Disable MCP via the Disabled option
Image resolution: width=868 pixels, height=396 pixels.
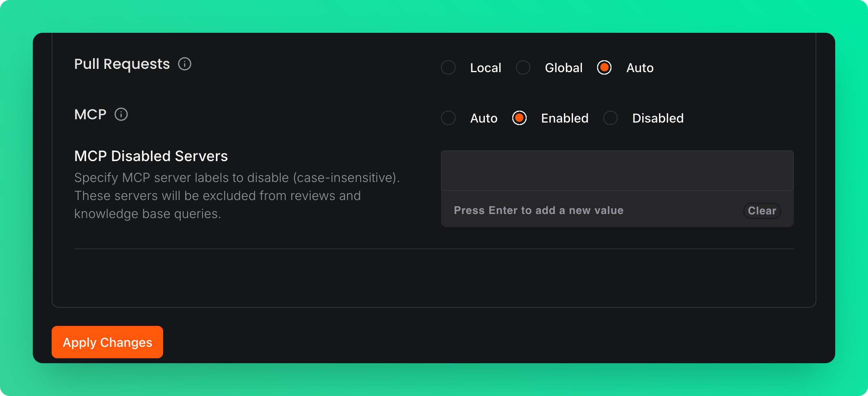(x=610, y=118)
